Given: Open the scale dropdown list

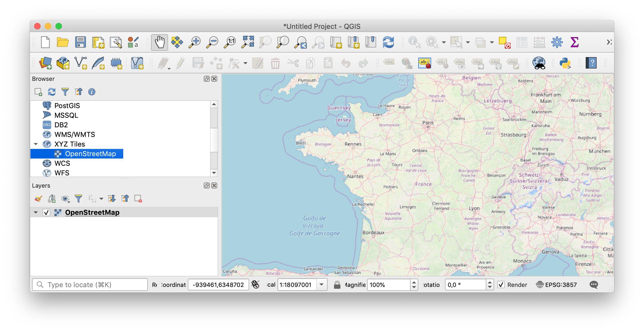Looking at the screenshot, I should click(322, 284).
